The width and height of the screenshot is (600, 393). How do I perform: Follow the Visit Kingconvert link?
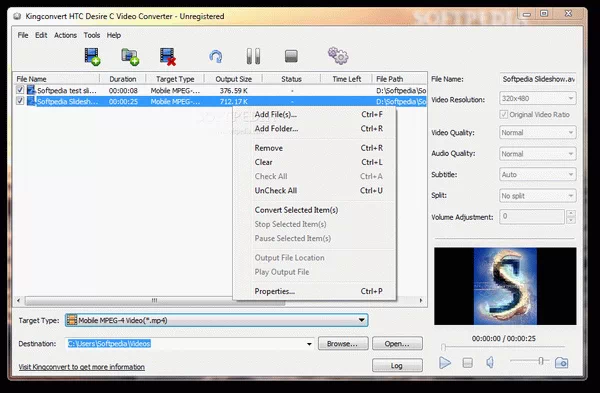82,367
